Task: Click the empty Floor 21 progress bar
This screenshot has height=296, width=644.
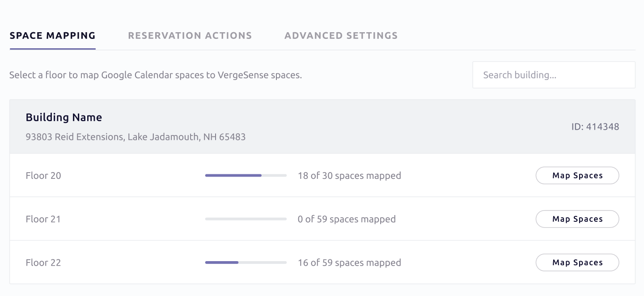Action: (246, 219)
